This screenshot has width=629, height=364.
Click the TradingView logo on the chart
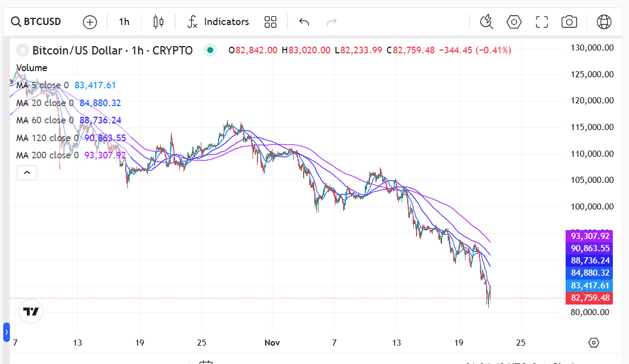tap(31, 311)
